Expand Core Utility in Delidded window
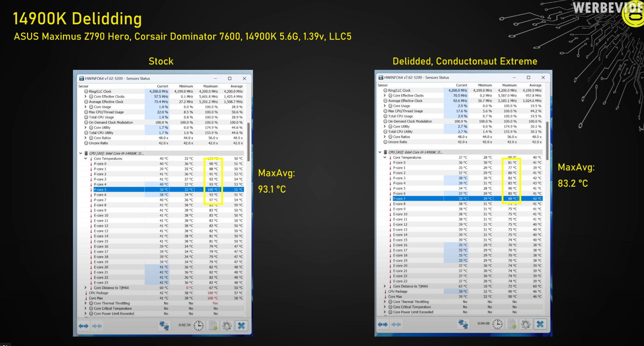Image resolution: width=644 pixels, height=346 pixels. point(385,126)
